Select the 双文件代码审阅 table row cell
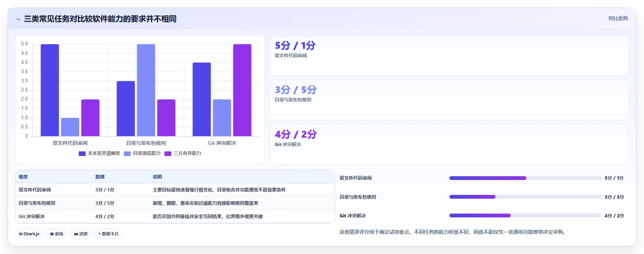Image resolution: width=644 pixels, height=254 pixels. click(x=35, y=190)
